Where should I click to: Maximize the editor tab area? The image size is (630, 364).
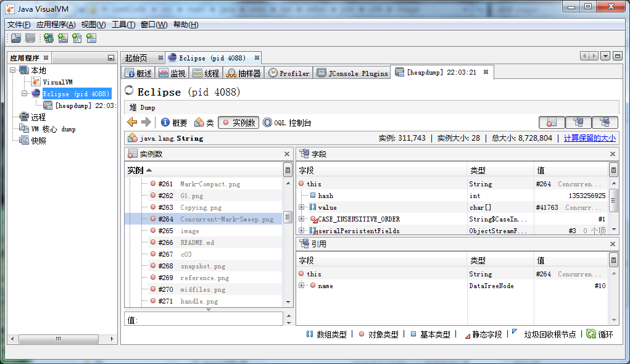[618, 56]
